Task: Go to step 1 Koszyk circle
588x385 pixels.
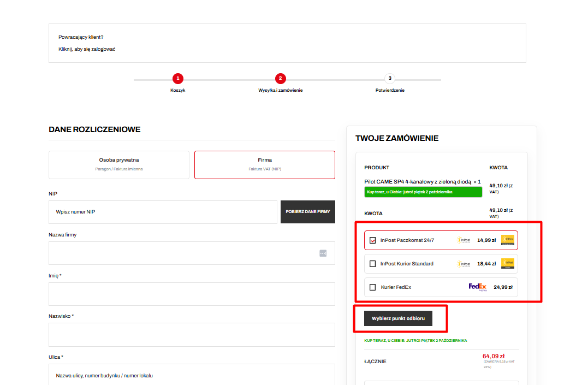Action: [x=178, y=79]
